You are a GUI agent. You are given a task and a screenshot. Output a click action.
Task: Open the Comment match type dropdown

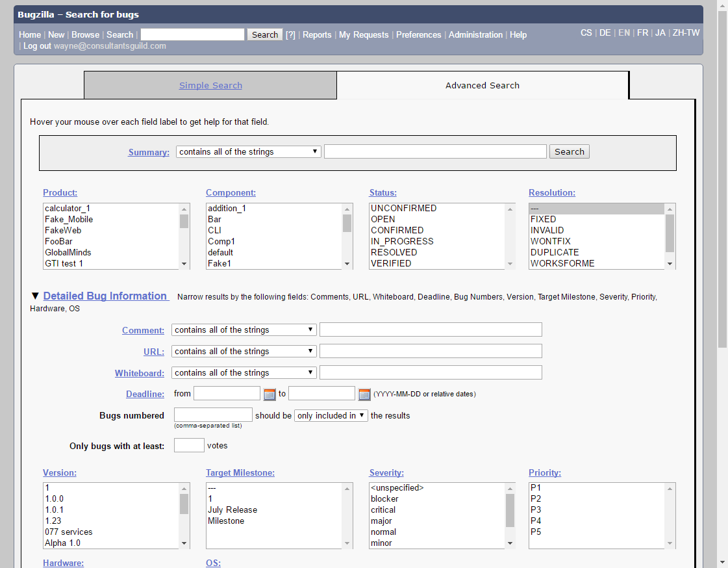(x=244, y=330)
